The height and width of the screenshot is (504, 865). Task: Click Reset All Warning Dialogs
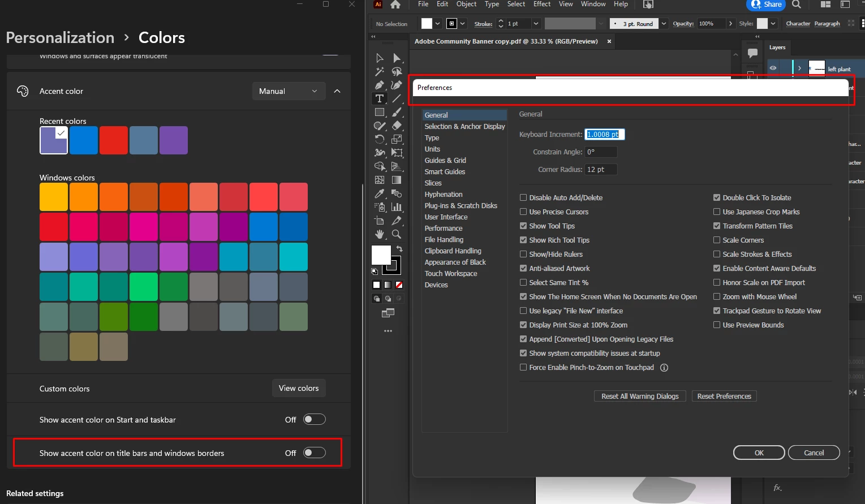(x=640, y=396)
